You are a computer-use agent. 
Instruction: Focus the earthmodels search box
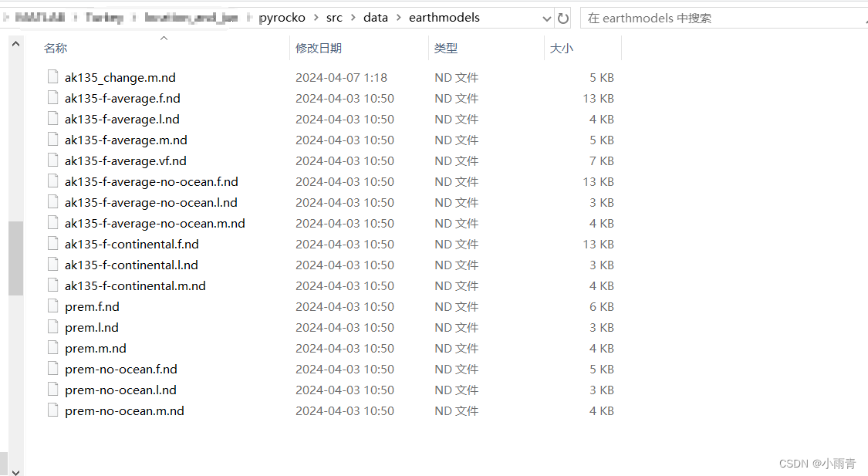click(x=724, y=19)
